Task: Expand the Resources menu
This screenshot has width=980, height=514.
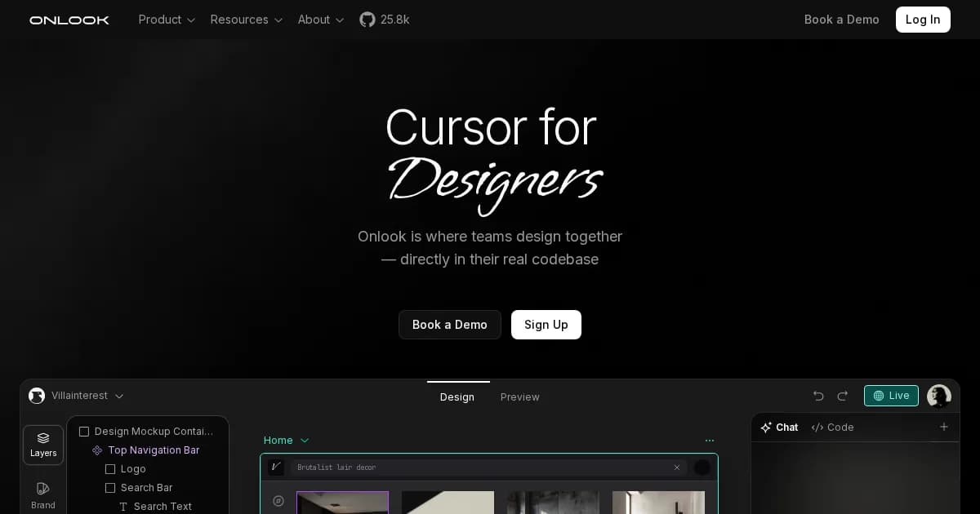Action: coord(247,20)
